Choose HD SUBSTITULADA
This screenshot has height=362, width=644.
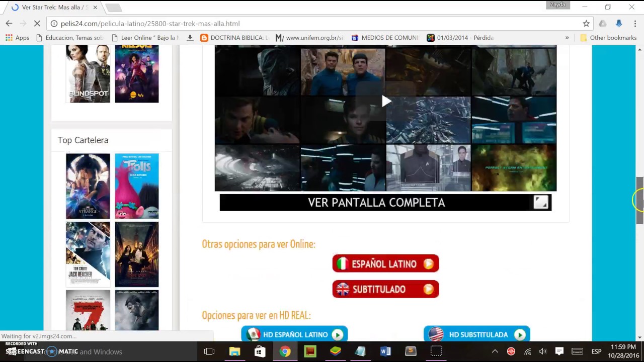tap(476, 334)
